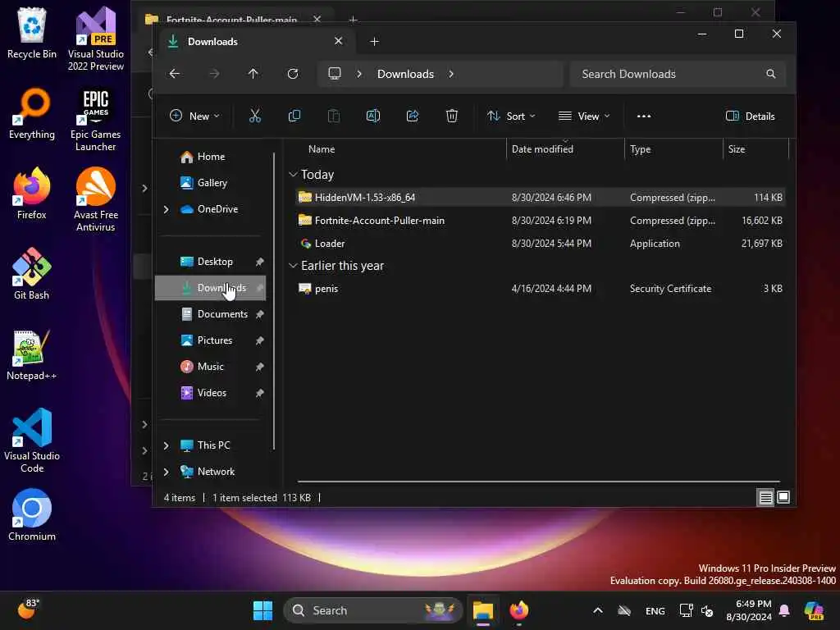Go back with the left arrow
This screenshot has height=630, width=840.
[175, 73]
